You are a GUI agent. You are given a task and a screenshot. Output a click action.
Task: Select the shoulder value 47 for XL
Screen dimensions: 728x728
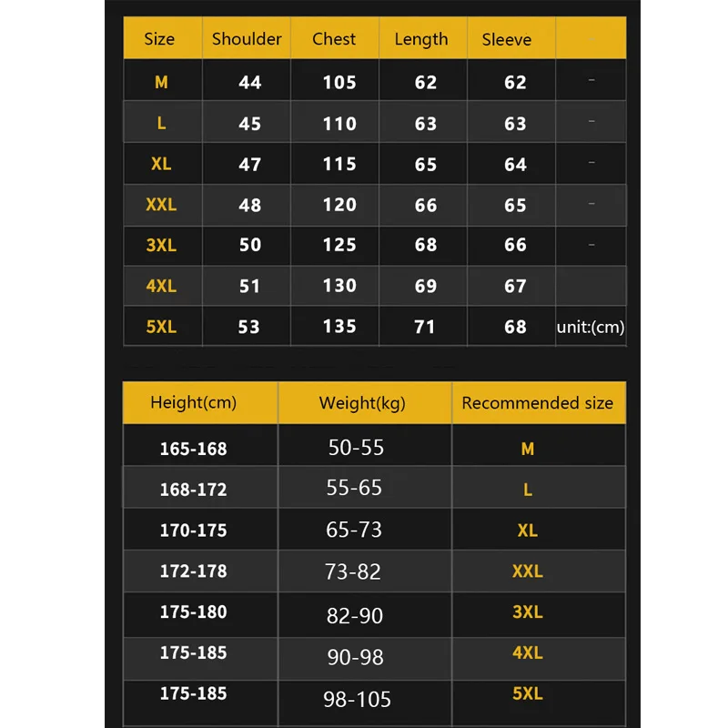tap(249, 165)
